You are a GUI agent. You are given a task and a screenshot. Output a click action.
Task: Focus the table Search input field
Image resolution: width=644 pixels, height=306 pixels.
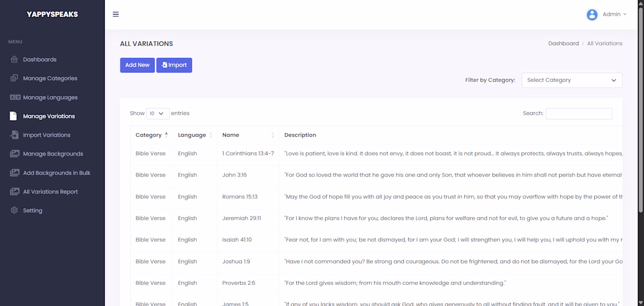click(578, 114)
